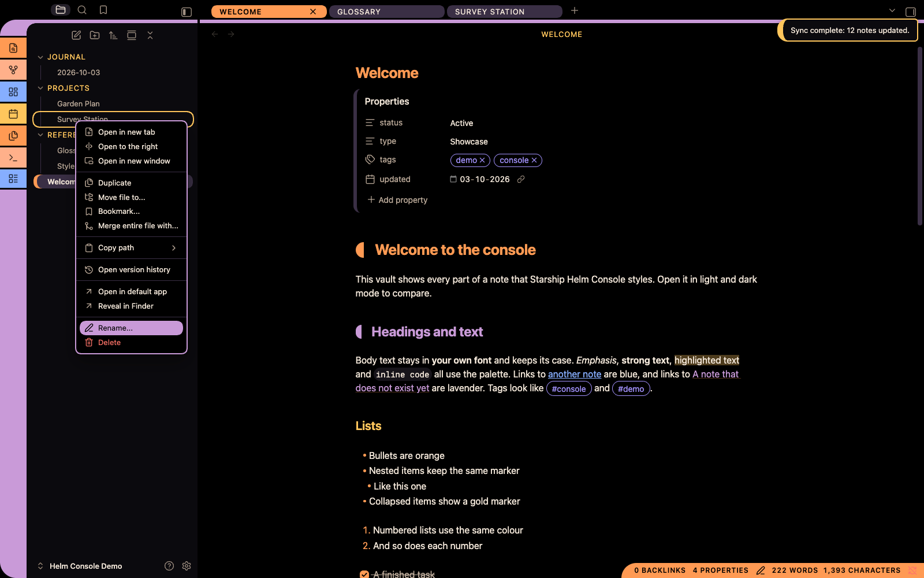Screen dimensions: 924x578
Task: Collapse the PROJECTS folder
Action: 40,88
